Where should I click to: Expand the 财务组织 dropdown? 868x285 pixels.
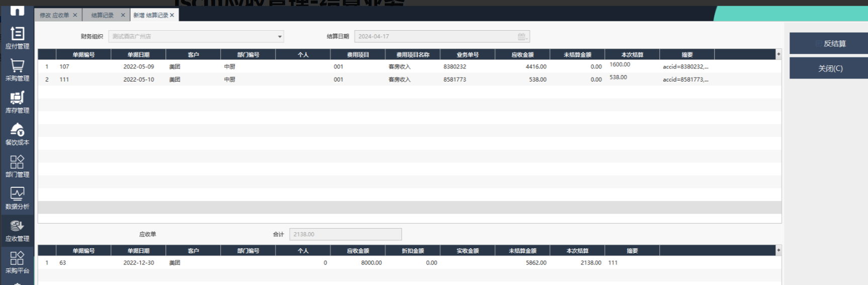point(280,36)
